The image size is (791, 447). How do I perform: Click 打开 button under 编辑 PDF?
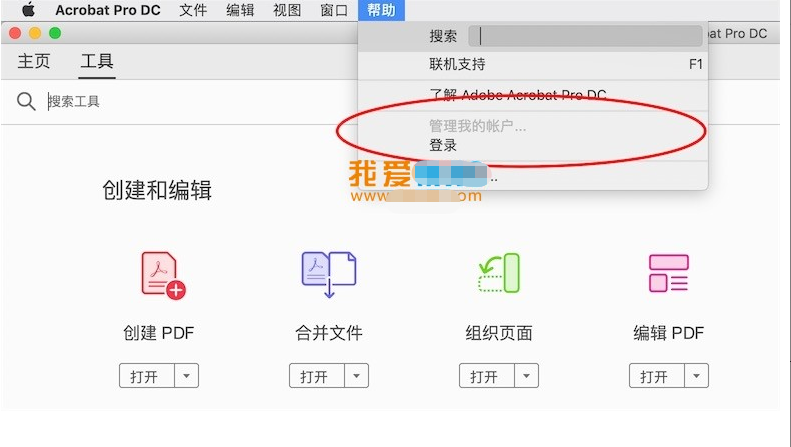657,376
